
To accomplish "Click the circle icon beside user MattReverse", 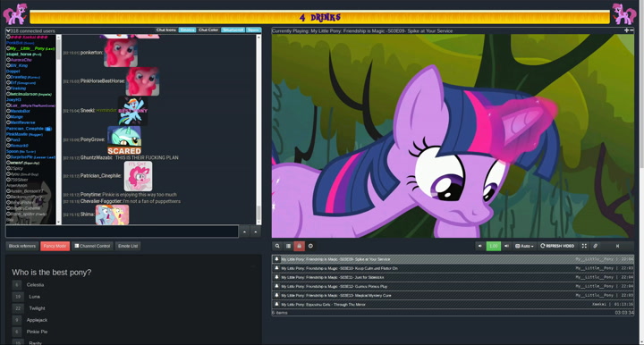I will coord(8,122).
